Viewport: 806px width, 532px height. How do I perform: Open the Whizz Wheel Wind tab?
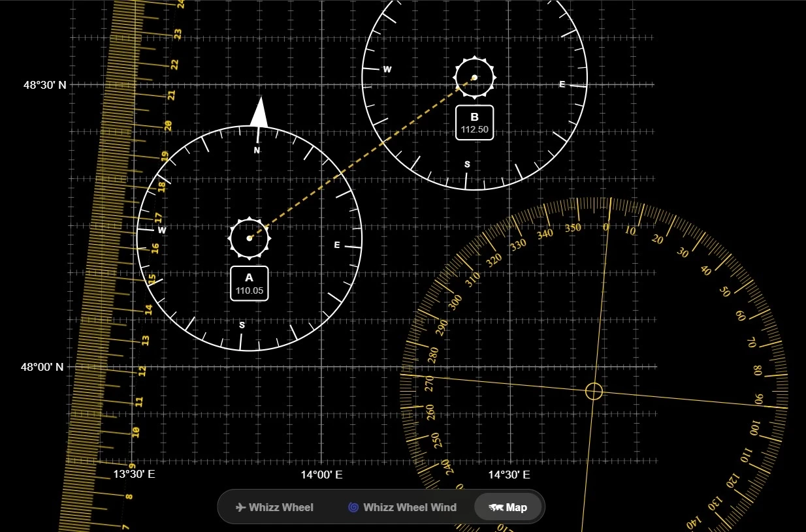click(402, 507)
